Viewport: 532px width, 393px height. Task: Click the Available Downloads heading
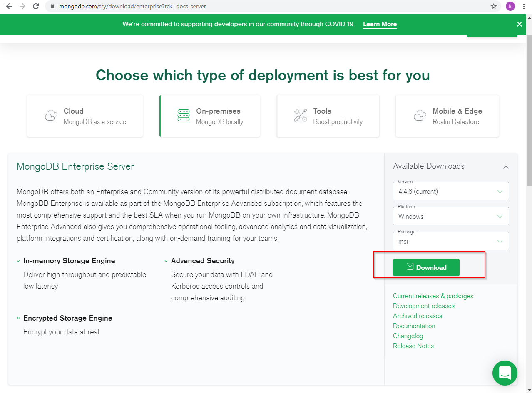429,166
